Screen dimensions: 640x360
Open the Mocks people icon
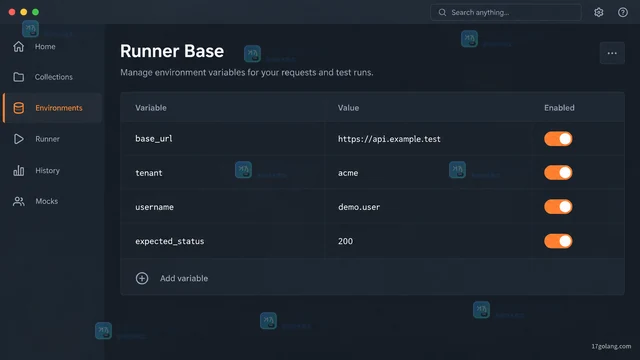18,201
